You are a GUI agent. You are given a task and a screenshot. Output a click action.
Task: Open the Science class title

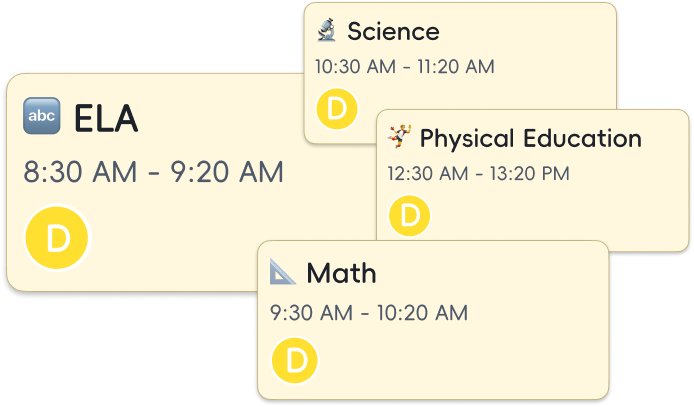[393, 31]
